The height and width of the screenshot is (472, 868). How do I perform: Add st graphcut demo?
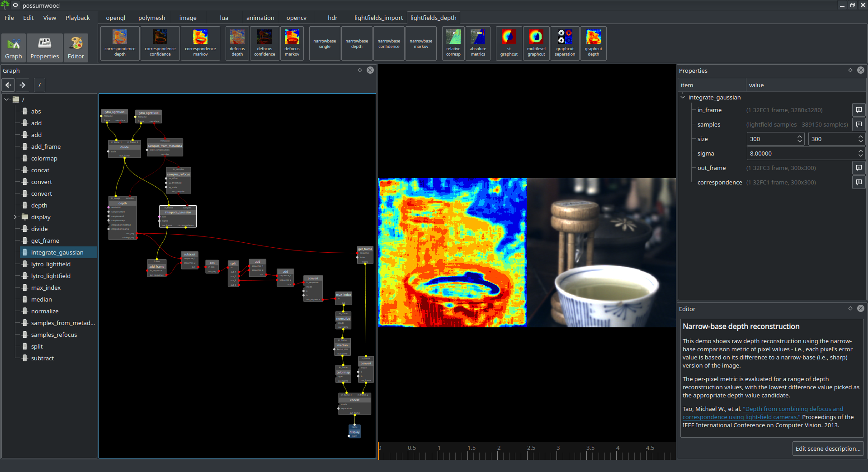(509, 43)
